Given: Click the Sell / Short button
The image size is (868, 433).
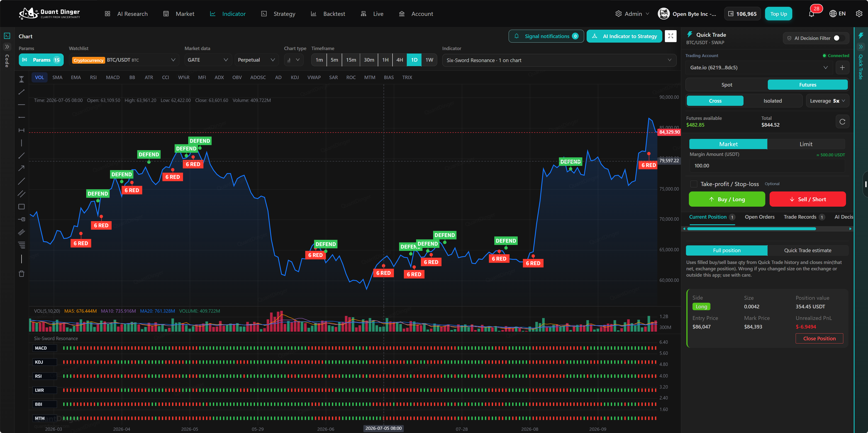Looking at the screenshot, I should click(x=808, y=199).
